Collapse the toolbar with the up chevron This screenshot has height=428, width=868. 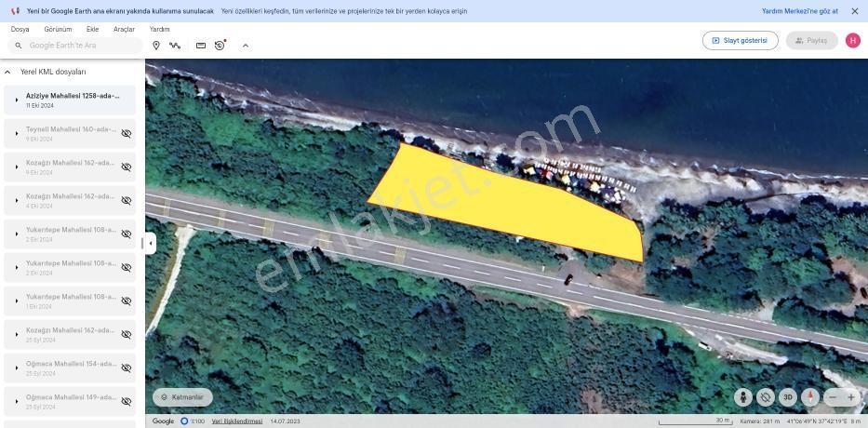(246, 46)
